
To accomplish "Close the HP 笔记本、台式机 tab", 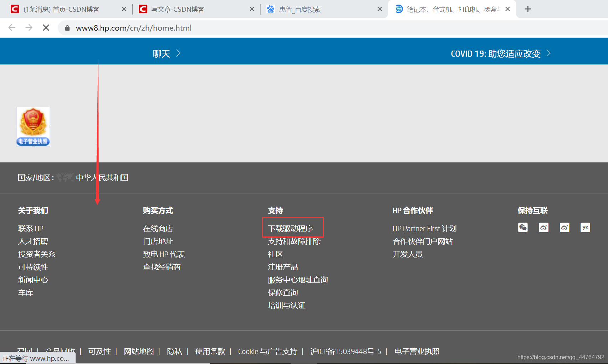I will pyautogui.click(x=508, y=9).
